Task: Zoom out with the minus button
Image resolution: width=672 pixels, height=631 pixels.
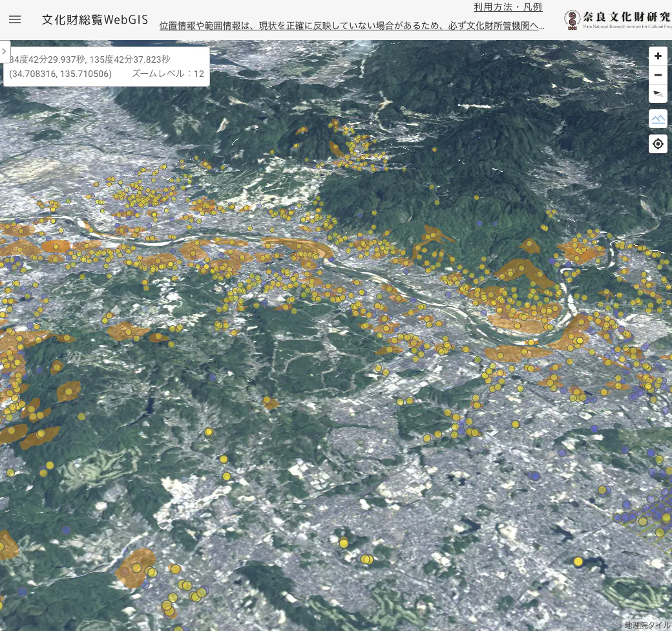Action: pyautogui.click(x=658, y=75)
